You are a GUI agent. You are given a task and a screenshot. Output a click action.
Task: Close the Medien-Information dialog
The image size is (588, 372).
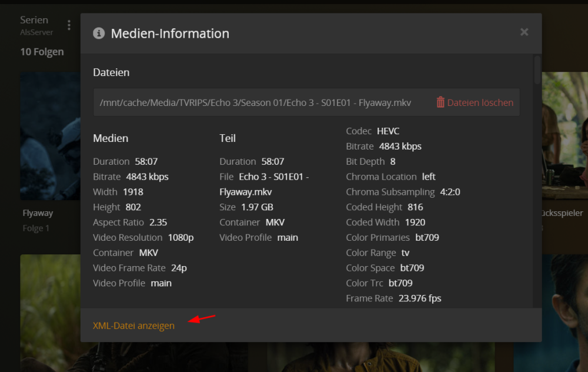pyautogui.click(x=524, y=32)
